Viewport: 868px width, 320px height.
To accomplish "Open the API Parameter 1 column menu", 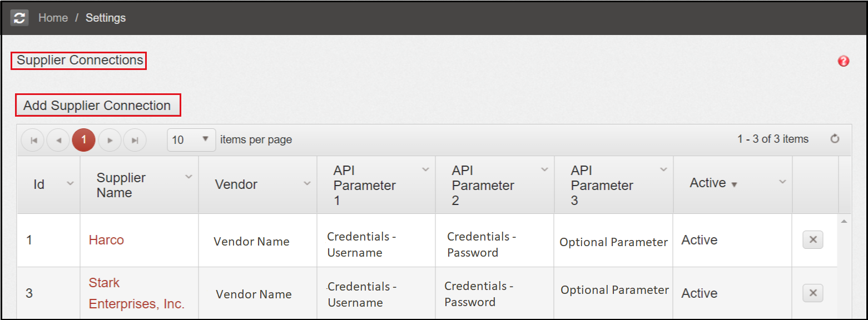I will tap(425, 169).
